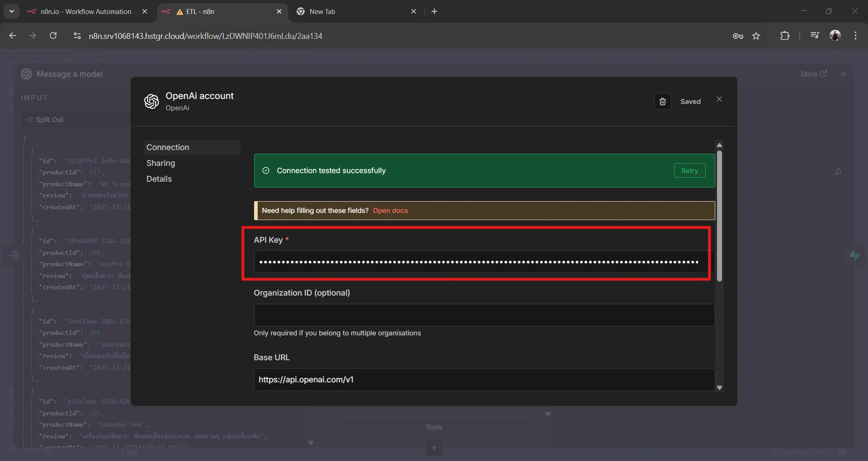The height and width of the screenshot is (461, 868).
Task: Open the password manager key icon
Action: pyautogui.click(x=738, y=36)
